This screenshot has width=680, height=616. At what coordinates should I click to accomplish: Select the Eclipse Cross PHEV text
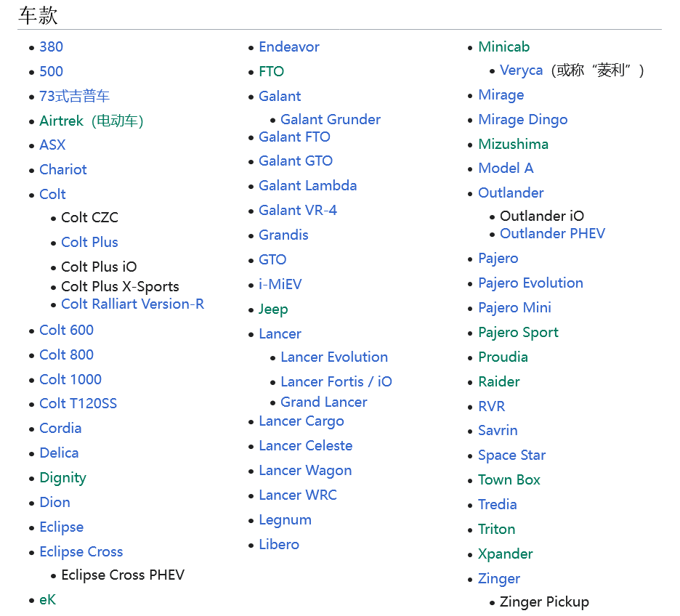(x=123, y=575)
